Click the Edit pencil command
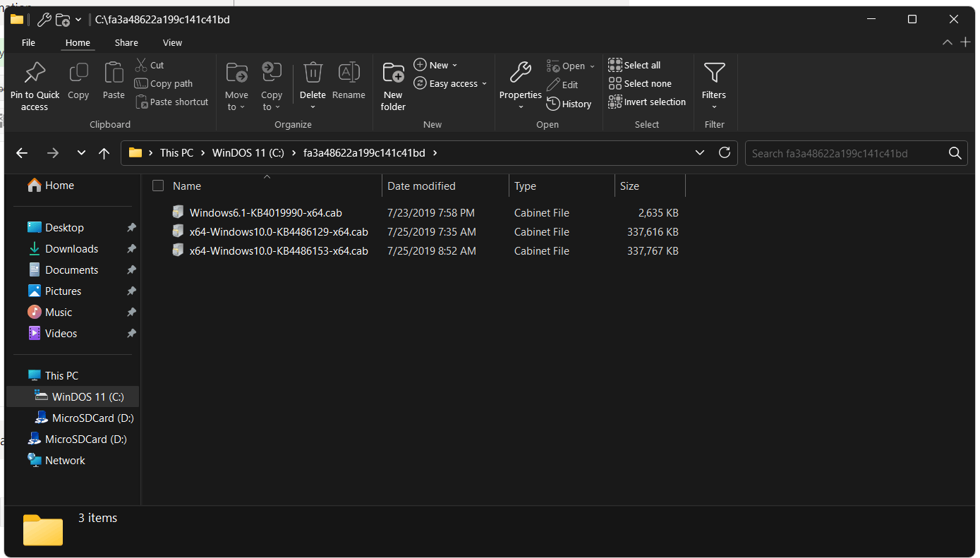The height and width of the screenshot is (558, 980). pyautogui.click(x=562, y=85)
